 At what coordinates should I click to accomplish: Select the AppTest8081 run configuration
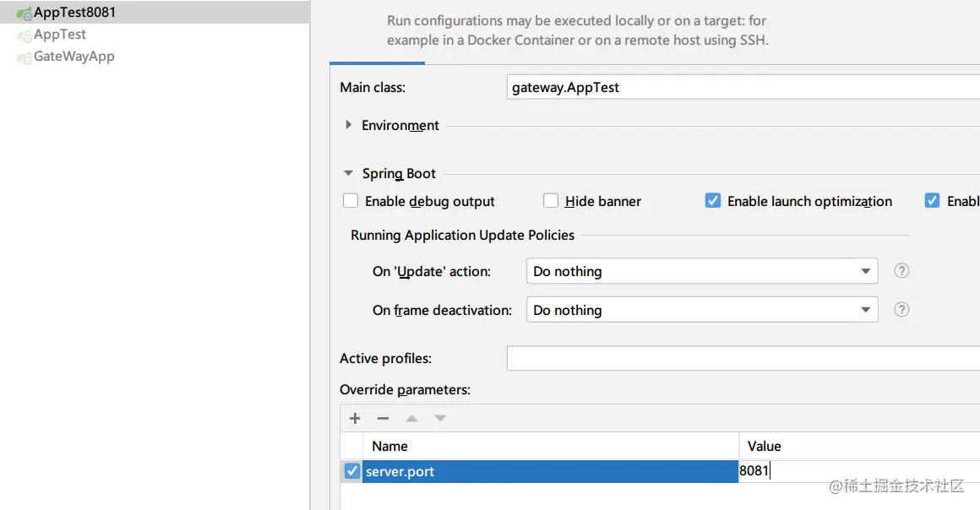[x=155, y=13]
